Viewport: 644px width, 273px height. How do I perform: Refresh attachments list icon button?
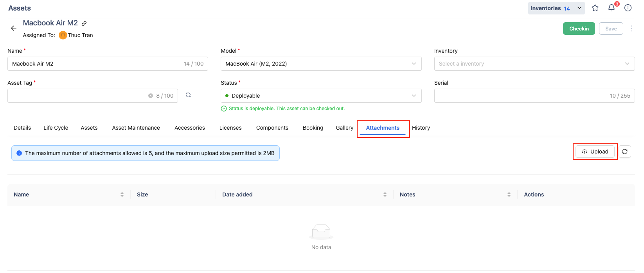[x=625, y=152]
